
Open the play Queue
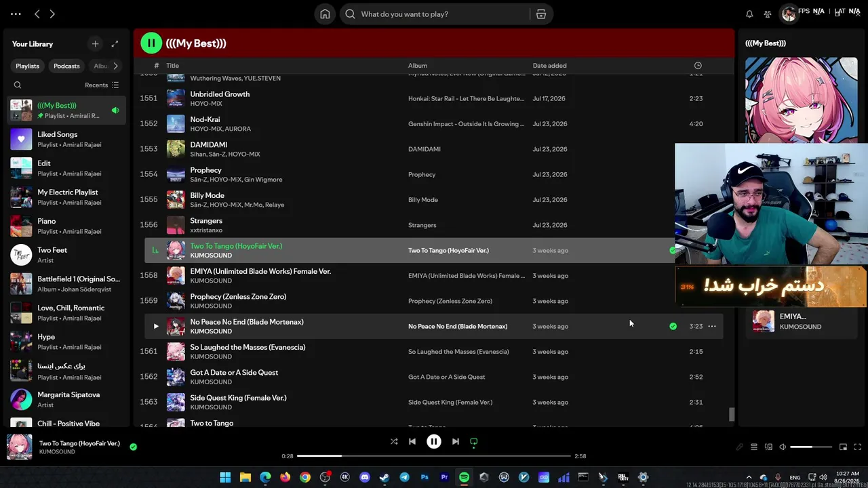(x=754, y=447)
